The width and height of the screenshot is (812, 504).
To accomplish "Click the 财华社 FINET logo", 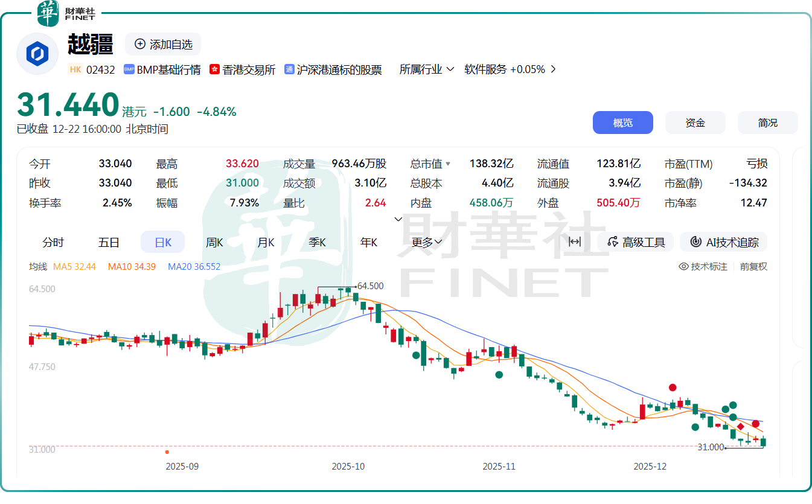I will [x=65, y=13].
